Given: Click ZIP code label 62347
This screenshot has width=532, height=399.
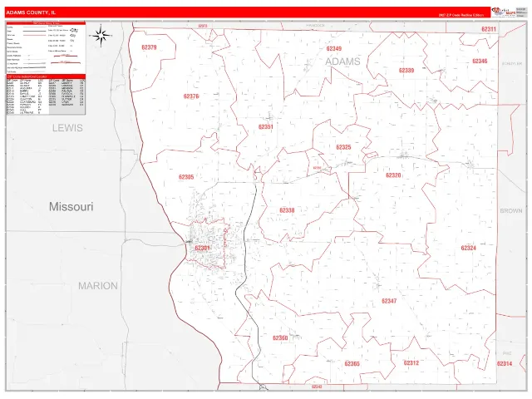Looking at the screenshot, I should coord(389,301).
